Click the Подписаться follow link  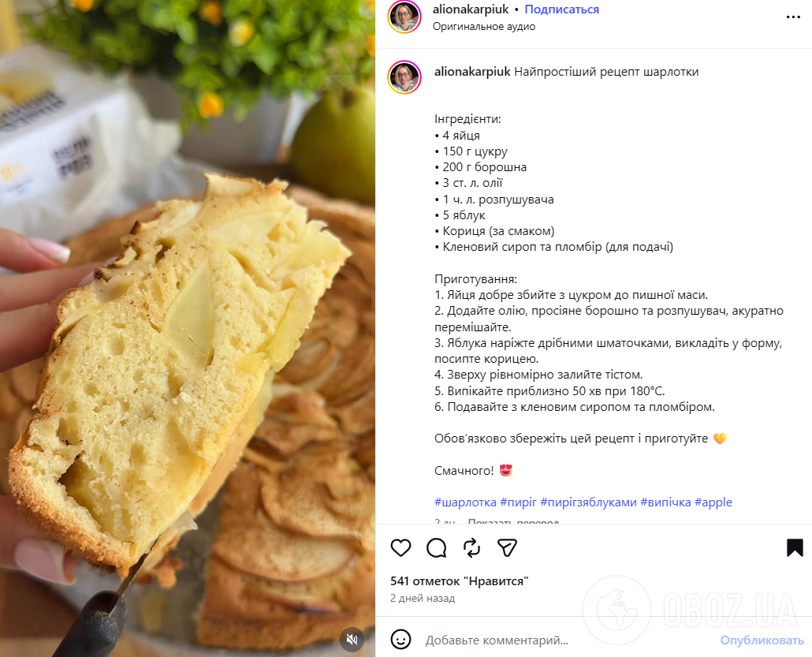pyautogui.click(x=561, y=9)
